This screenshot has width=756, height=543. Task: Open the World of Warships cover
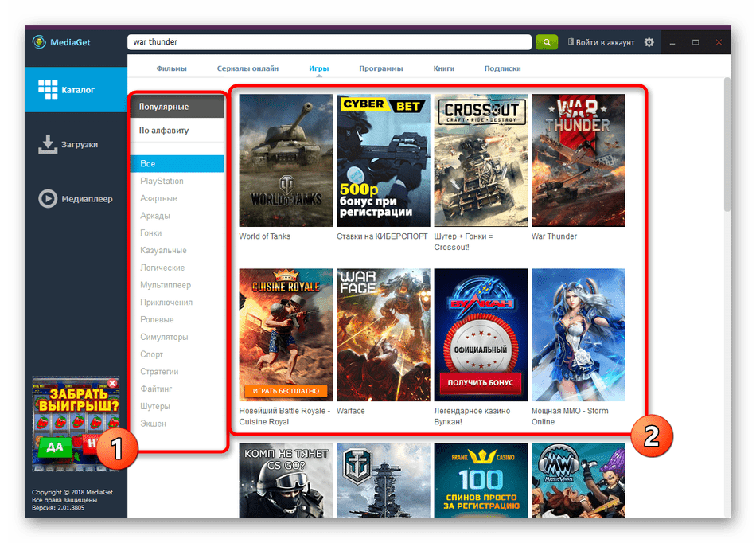384,480
